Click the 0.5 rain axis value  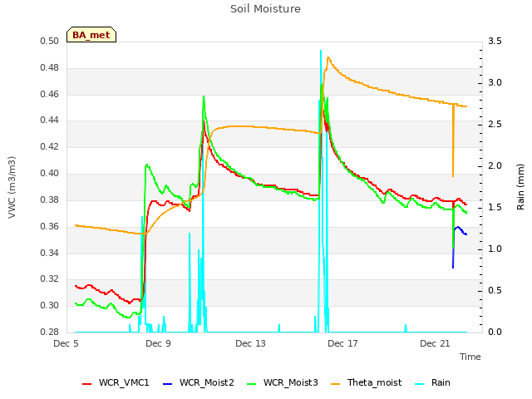tap(495, 291)
